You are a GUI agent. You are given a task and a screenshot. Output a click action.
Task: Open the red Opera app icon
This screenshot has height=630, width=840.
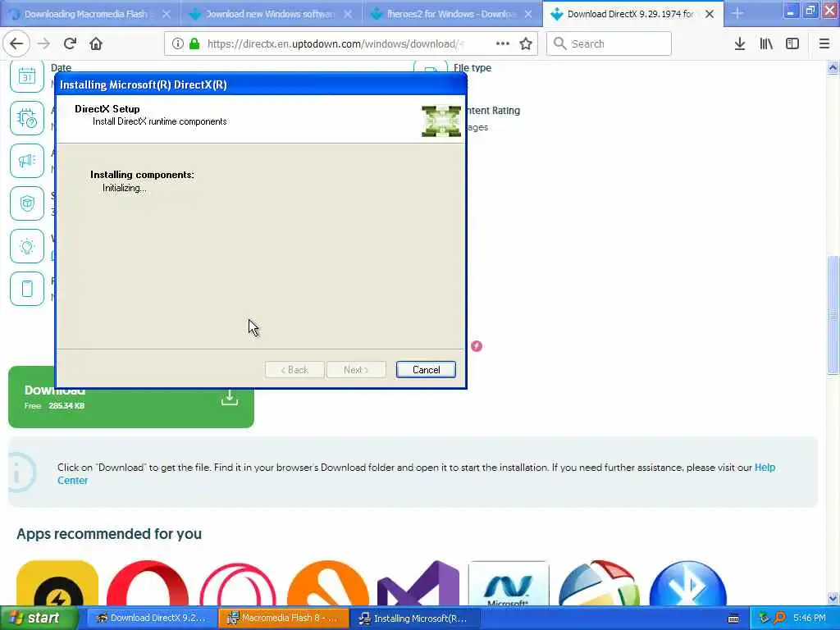point(148,583)
